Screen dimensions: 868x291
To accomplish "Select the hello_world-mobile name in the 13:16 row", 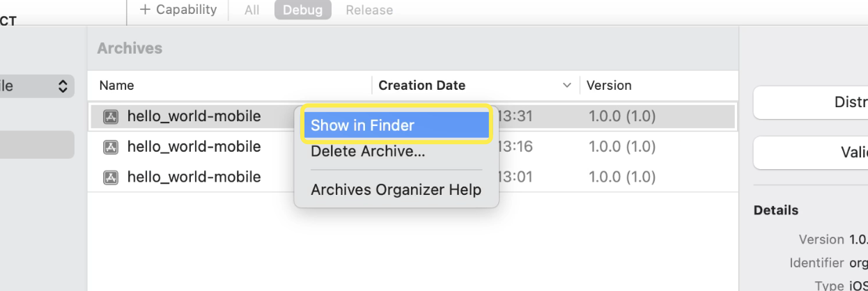I will coord(194,147).
